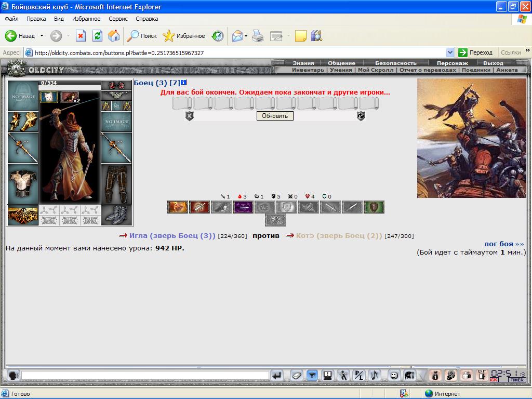Click the IE Home toolbar button

114,36
